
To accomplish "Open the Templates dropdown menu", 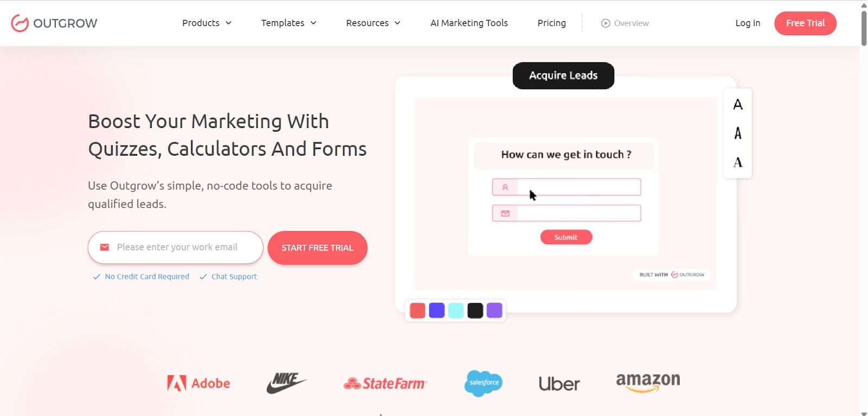I will (x=289, y=23).
